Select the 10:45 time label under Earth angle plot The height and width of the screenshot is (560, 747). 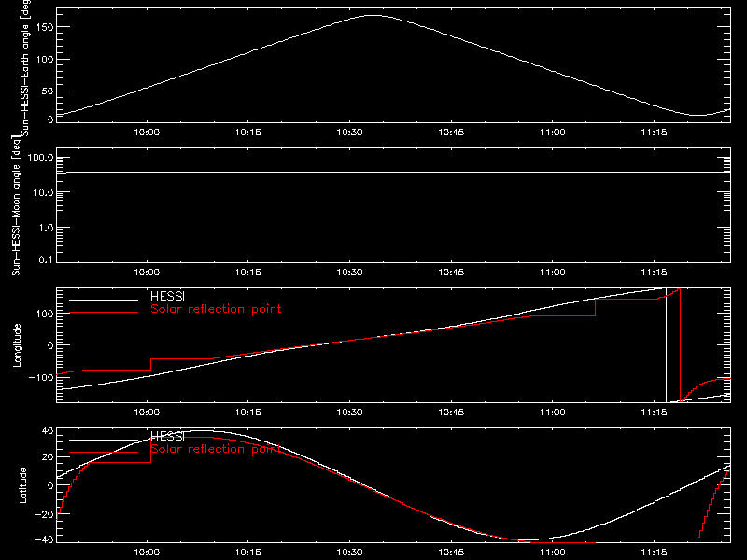pyautogui.click(x=451, y=133)
